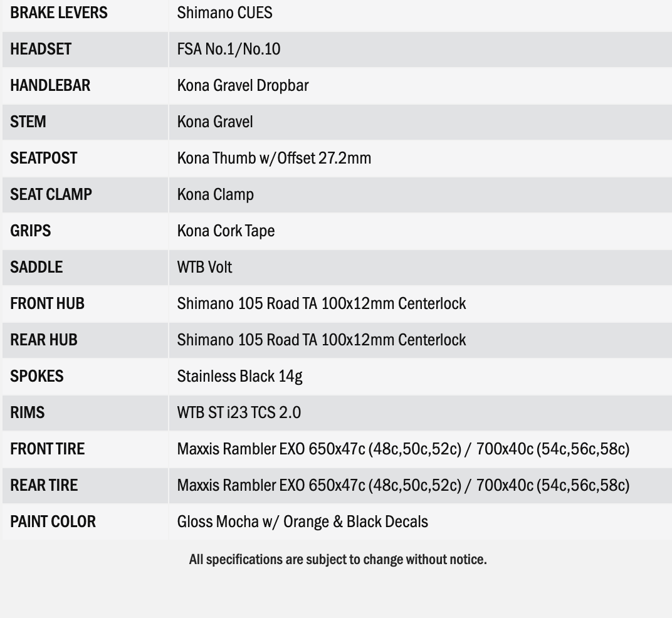
Task: Click Gloss Mocha paint color value
Action: pos(302,522)
